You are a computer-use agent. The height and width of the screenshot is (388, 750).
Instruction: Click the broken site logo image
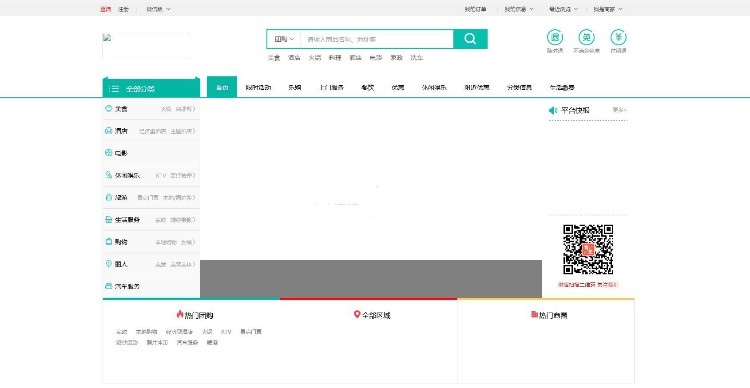coord(146,45)
